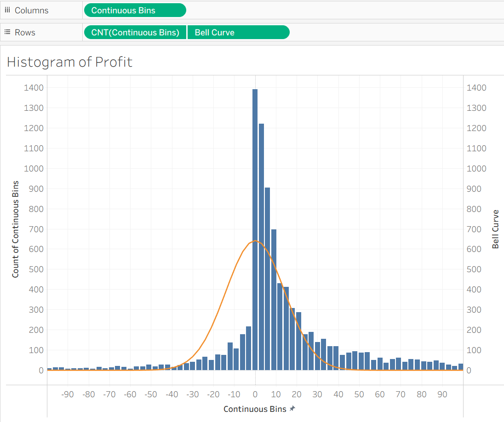Select the Continuous Bins pill on Columns
The height and width of the screenshot is (422, 504).
tap(135, 10)
